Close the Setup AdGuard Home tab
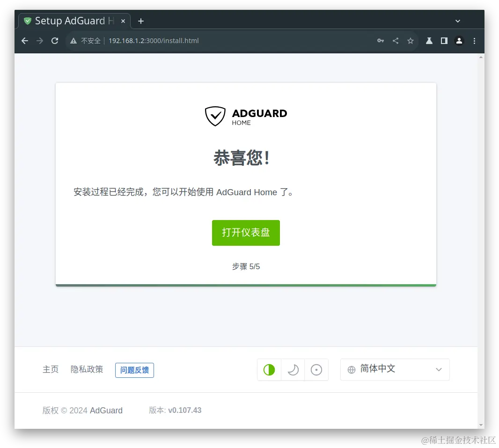The width and height of the screenshot is (499, 448). 123,21
